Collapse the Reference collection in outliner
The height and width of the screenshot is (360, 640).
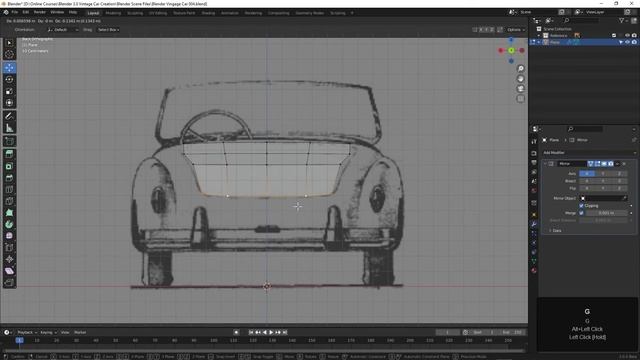[539, 36]
